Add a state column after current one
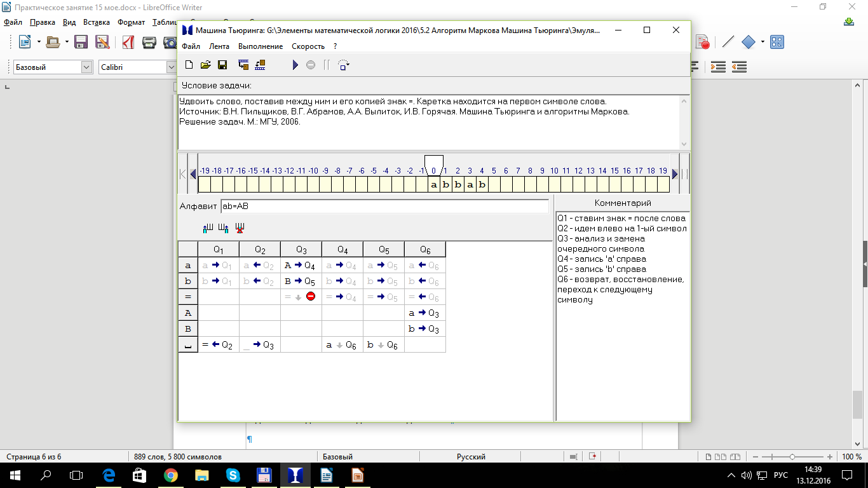Image resolution: width=868 pixels, height=488 pixels. click(224, 227)
